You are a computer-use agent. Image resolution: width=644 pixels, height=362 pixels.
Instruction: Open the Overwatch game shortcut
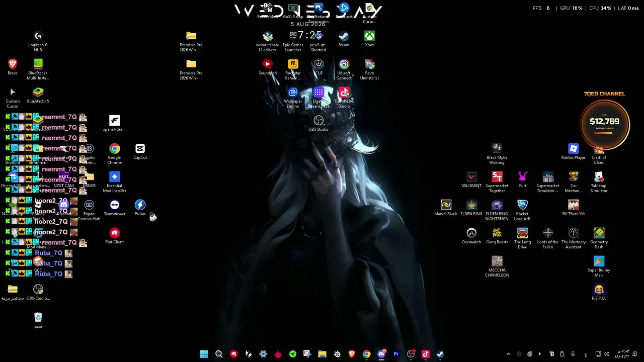point(471,233)
